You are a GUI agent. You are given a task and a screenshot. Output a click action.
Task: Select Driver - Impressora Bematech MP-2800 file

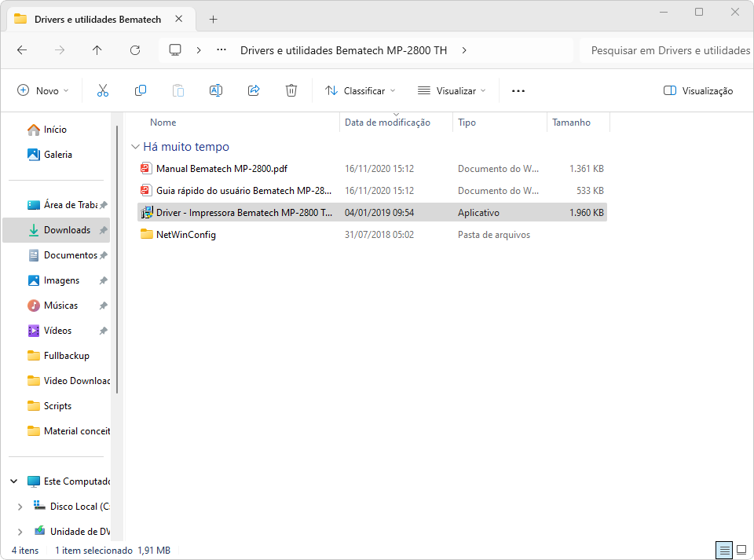(243, 213)
